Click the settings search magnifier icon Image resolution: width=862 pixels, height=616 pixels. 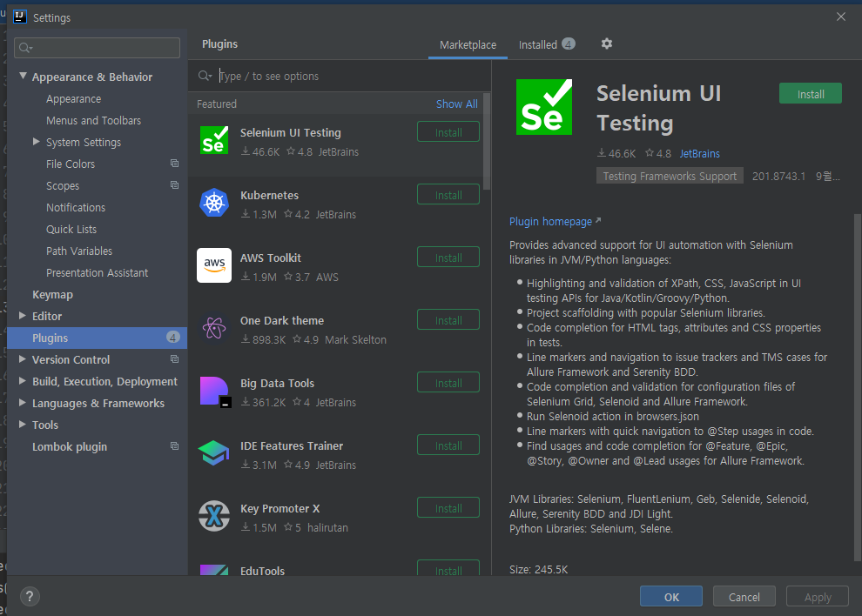pos(25,48)
